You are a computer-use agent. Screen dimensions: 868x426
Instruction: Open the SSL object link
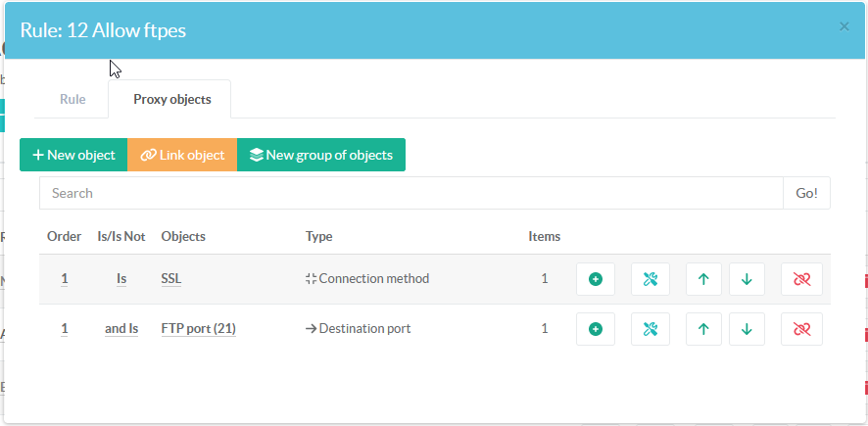tap(171, 278)
